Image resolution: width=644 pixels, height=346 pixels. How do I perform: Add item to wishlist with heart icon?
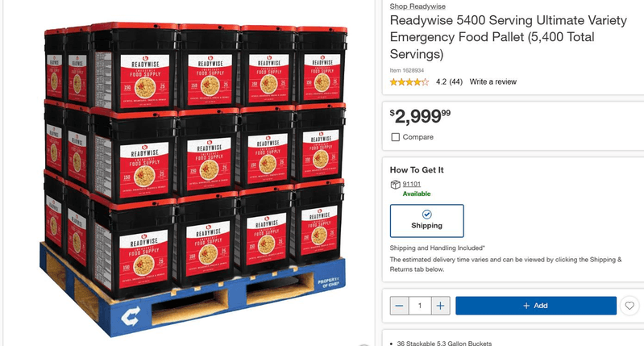pos(630,306)
